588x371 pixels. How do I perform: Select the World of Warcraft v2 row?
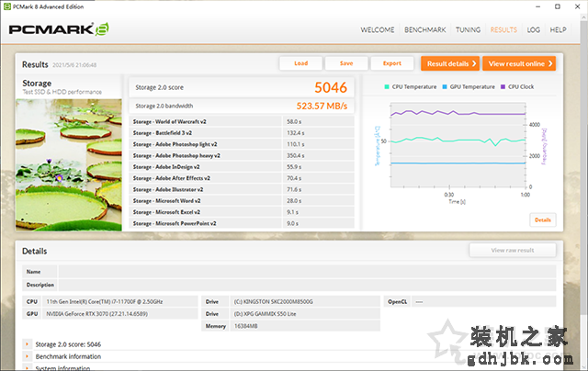coord(242,121)
